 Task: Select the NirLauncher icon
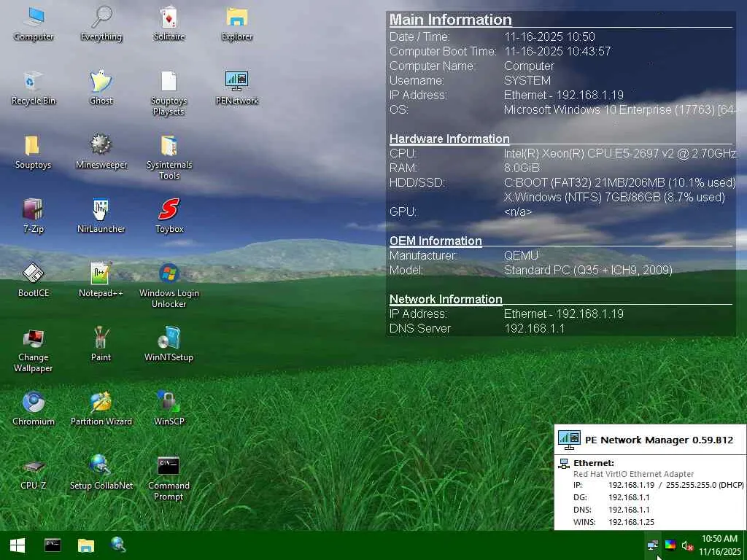click(101, 216)
